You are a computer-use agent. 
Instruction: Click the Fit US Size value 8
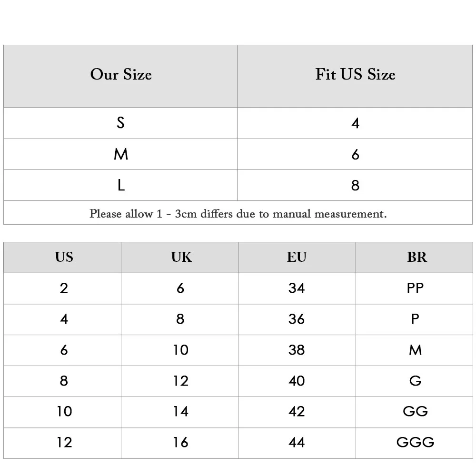[x=355, y=185]
